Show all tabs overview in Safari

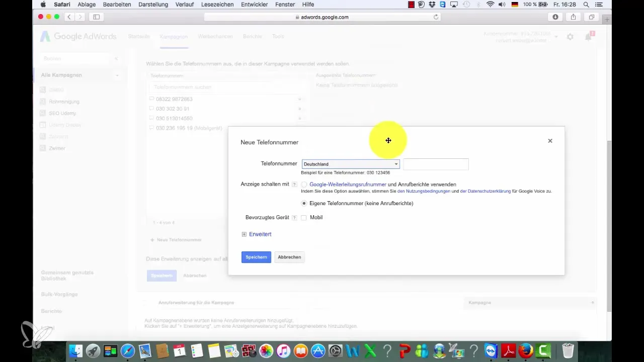(x=592, y=17)
